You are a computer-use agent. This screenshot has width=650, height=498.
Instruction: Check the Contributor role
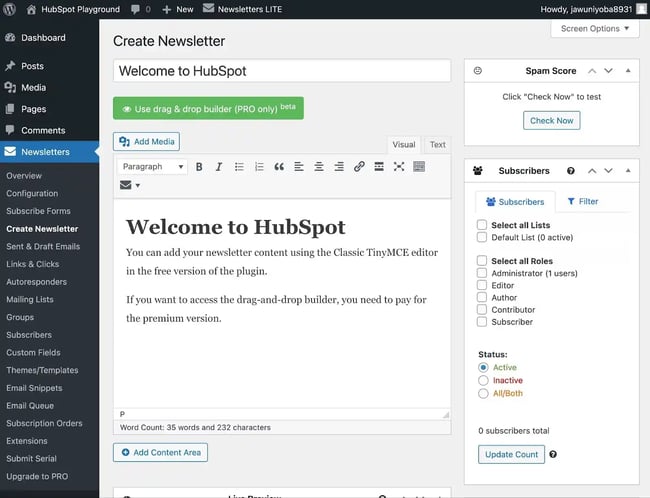pos(482,310)
